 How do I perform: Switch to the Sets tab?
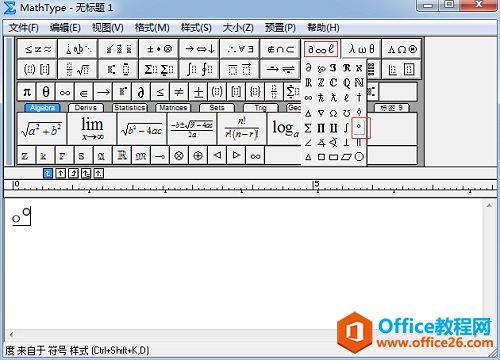click(217, 108)
